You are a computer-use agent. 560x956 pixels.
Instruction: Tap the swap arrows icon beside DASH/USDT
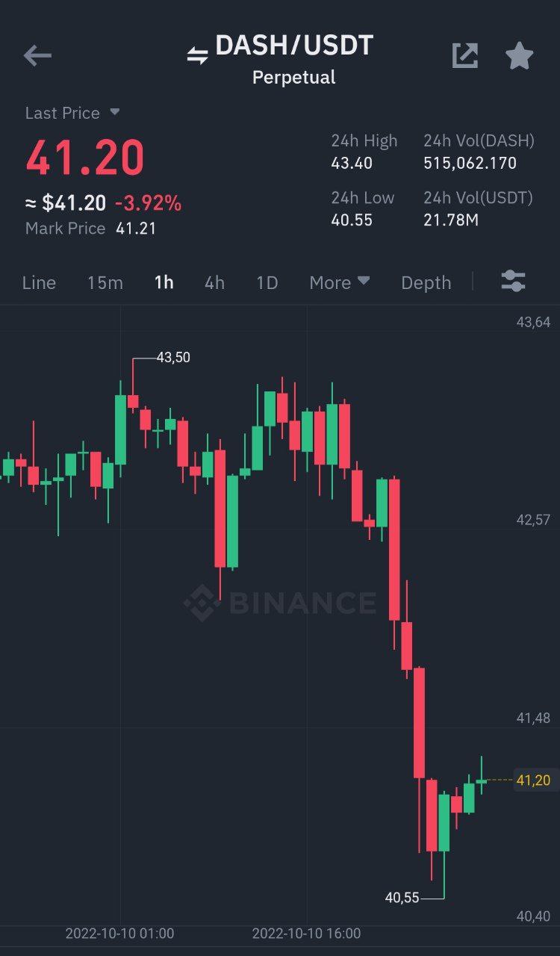tap(197, 55)
